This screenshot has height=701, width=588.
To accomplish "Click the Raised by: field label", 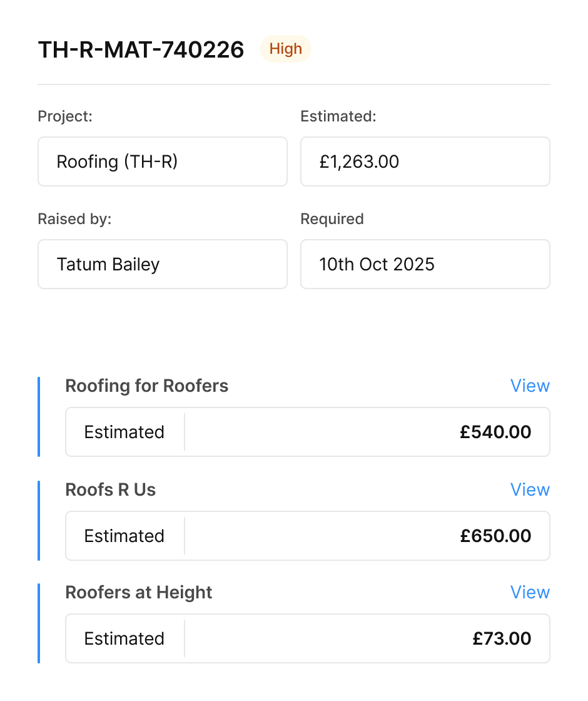I will pos(74,219).
